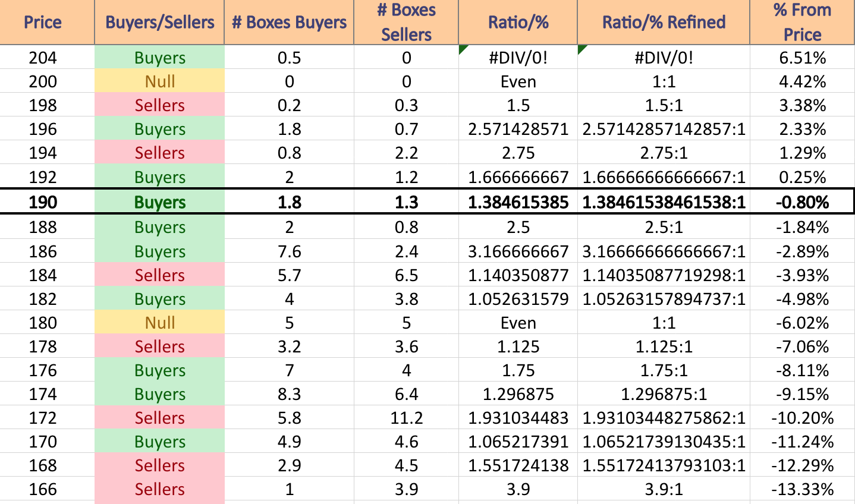Click the -0.80% cell in the bold row

(x=802, y=201)
